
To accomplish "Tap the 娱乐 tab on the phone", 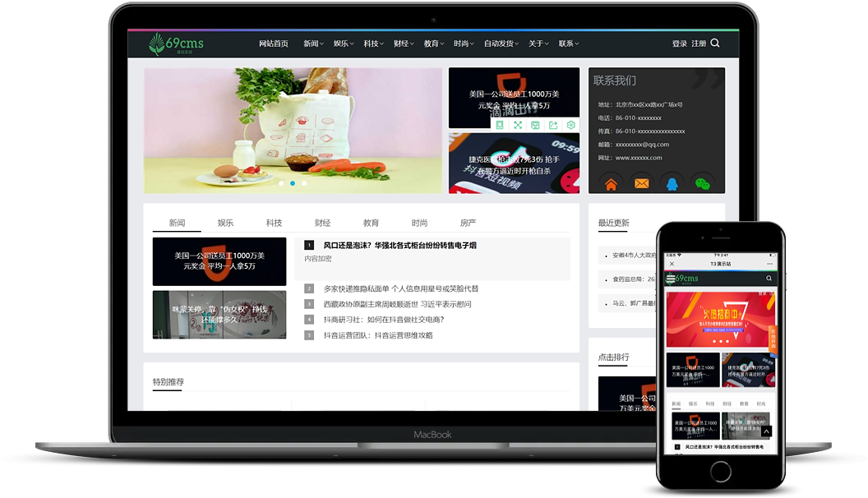I will [693, 404].
